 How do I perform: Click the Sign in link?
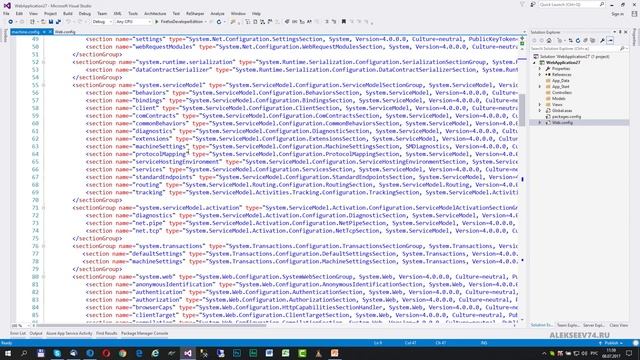click(618, 14)
